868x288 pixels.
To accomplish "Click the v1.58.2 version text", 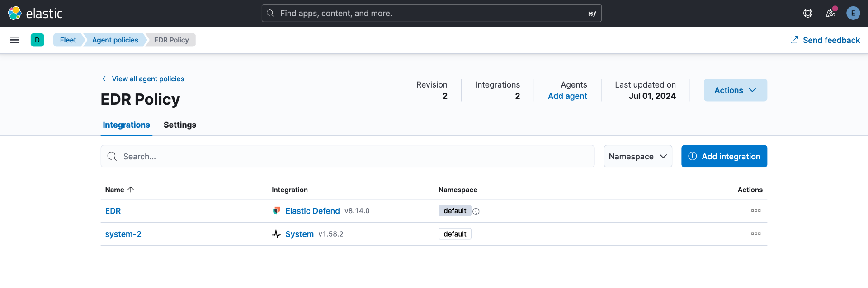I will click(x=331, y=234).
